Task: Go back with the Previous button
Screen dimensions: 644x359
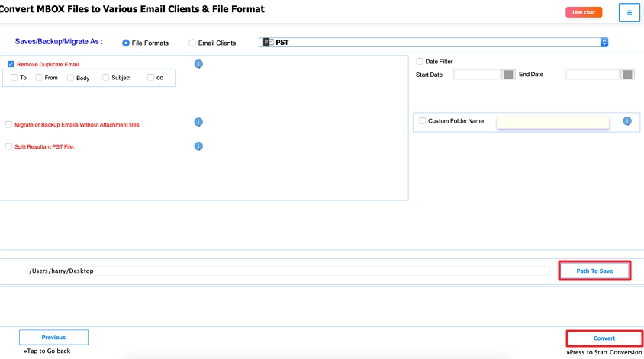Action: tap(53, 337)
